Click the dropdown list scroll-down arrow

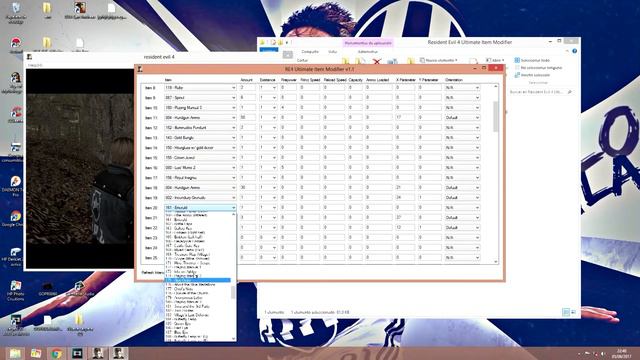click(233, 339)
